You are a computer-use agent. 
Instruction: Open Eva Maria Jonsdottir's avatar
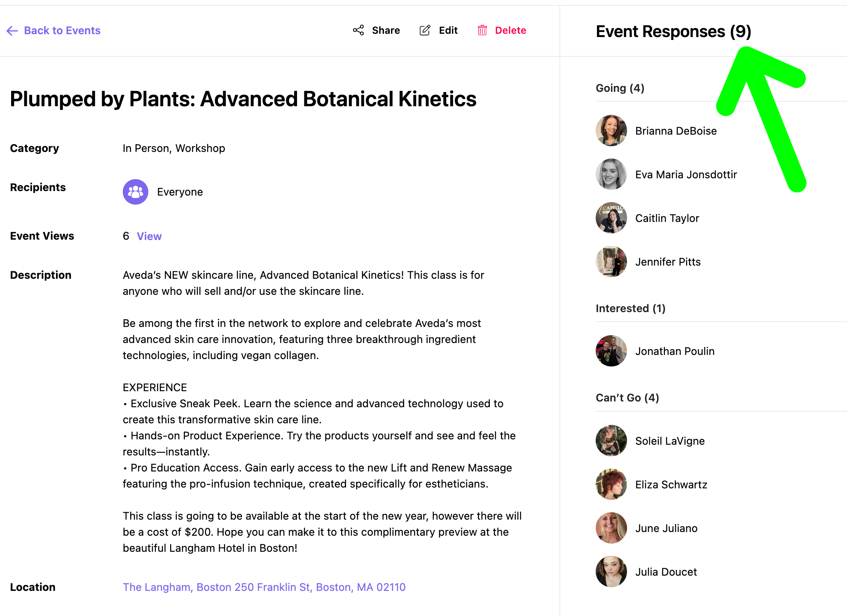point(611,174)
